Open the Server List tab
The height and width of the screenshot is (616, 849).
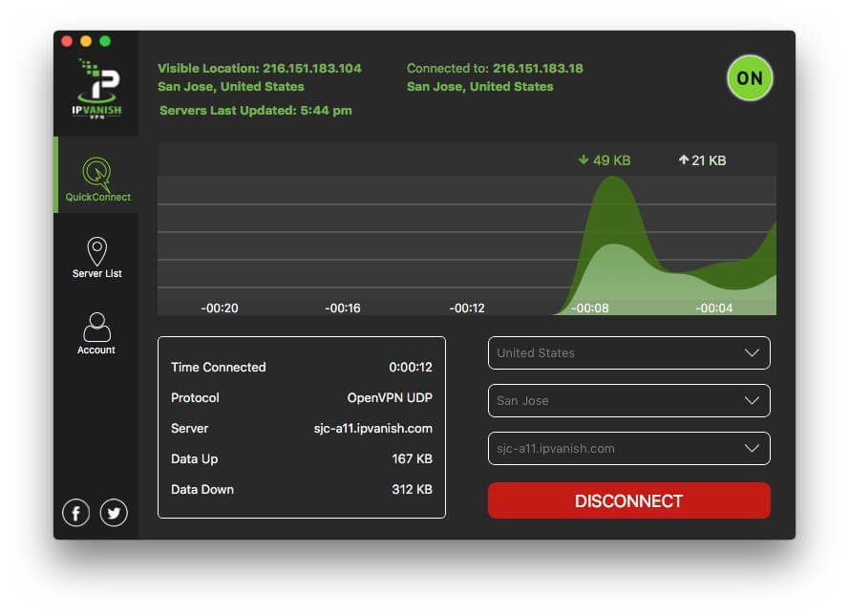coord(96,258)
